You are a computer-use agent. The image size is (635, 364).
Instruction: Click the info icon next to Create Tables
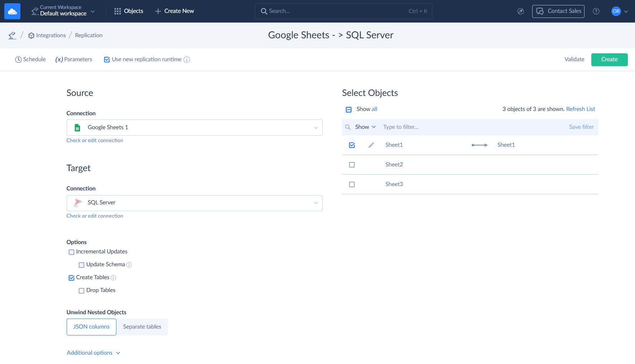(x=113, y=278)
